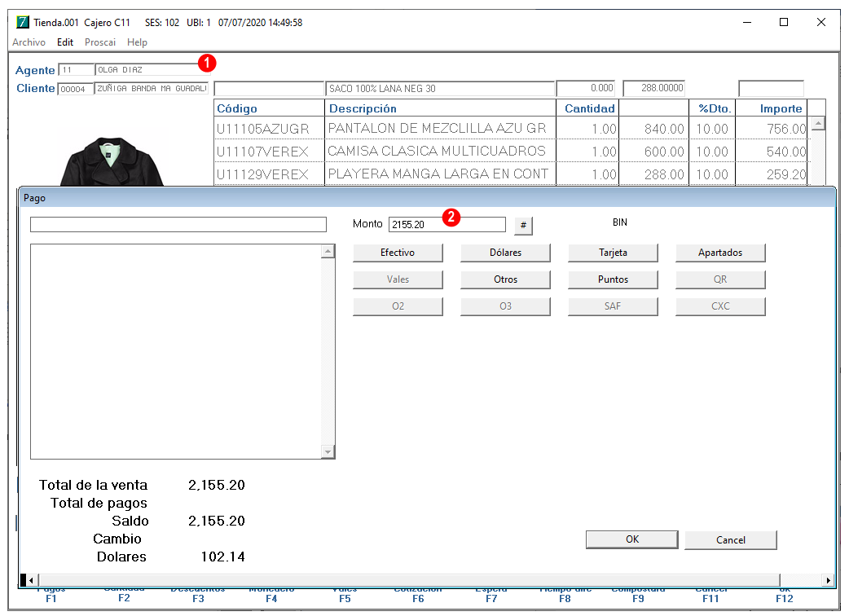
Task: Click the F6 Cotización shortcut
Action: tap(418, 596)
